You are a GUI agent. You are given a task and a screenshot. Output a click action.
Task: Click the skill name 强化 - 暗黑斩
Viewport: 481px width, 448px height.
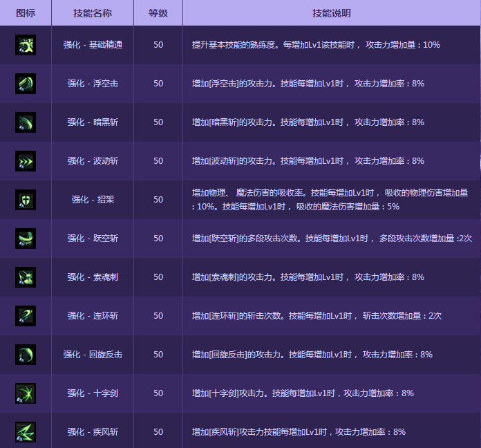pyautogui.click(x=93, y=122)
